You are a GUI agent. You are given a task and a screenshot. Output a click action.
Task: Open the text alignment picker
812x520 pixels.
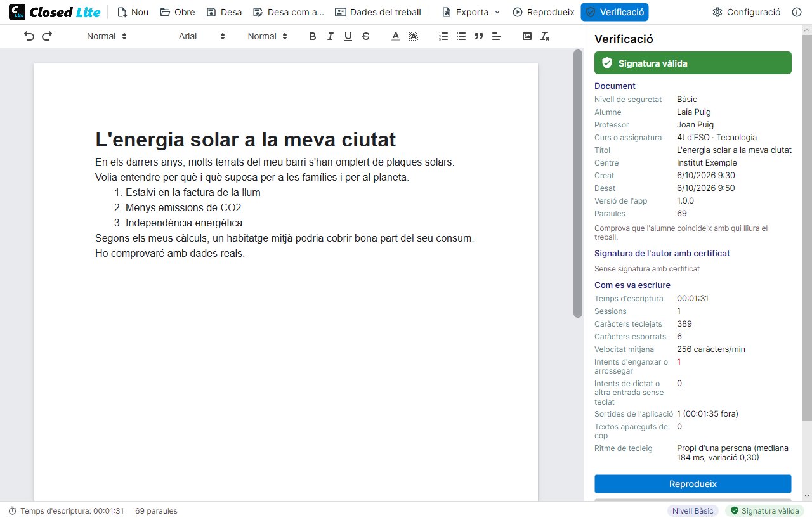(497, 36)
